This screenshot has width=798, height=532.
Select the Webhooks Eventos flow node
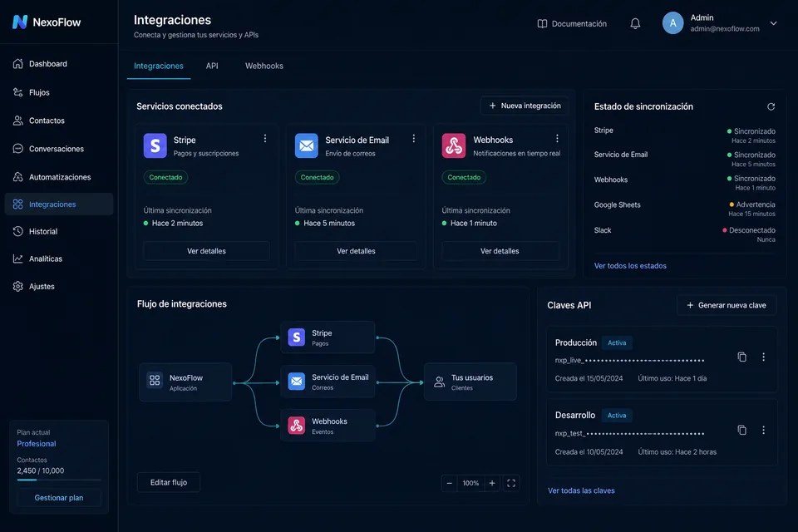(328, 426)
